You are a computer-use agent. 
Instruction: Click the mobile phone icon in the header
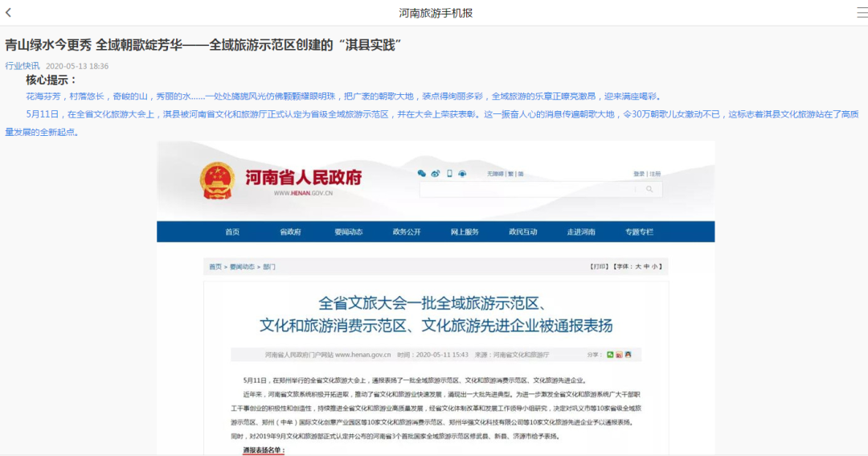coord(449,174)
